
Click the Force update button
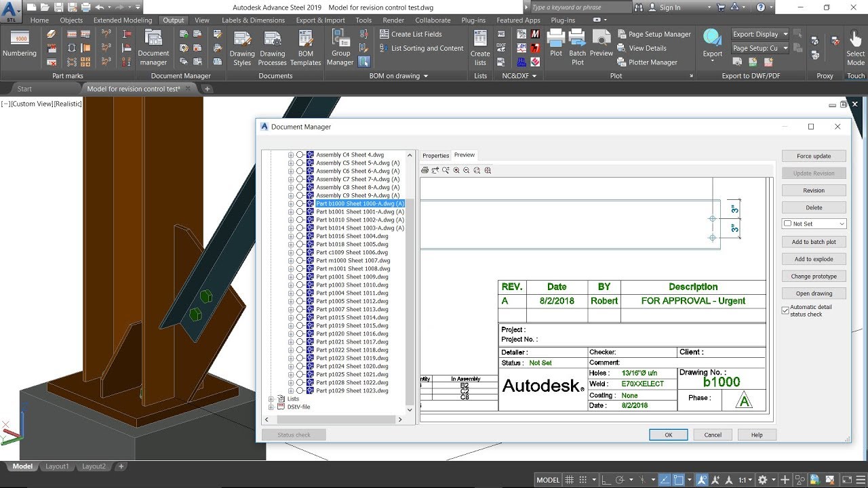814,156
